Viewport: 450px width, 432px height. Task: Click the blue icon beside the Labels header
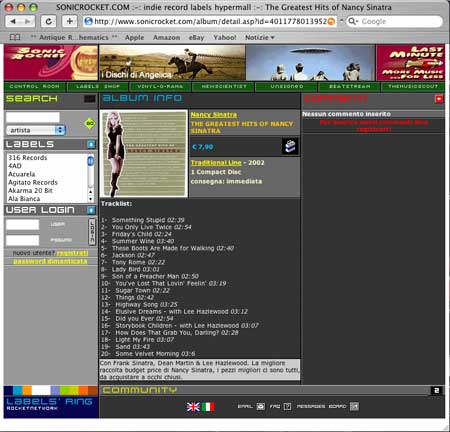click(91, 144)
